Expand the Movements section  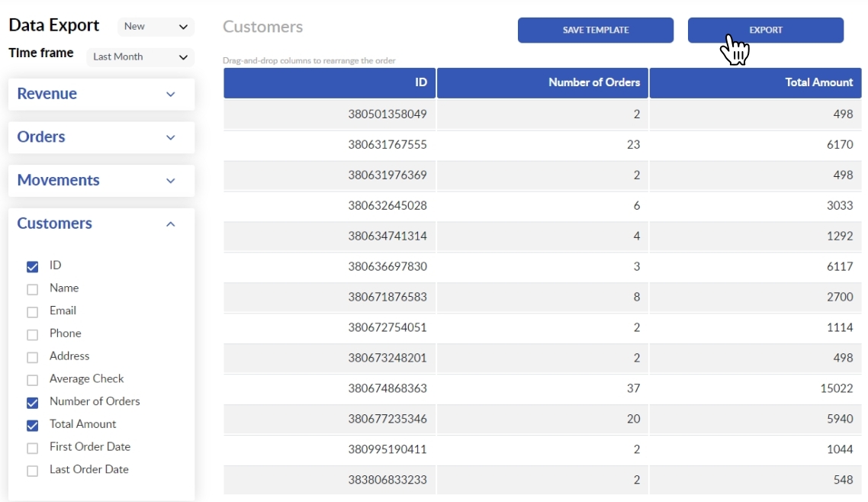[101, 180]
